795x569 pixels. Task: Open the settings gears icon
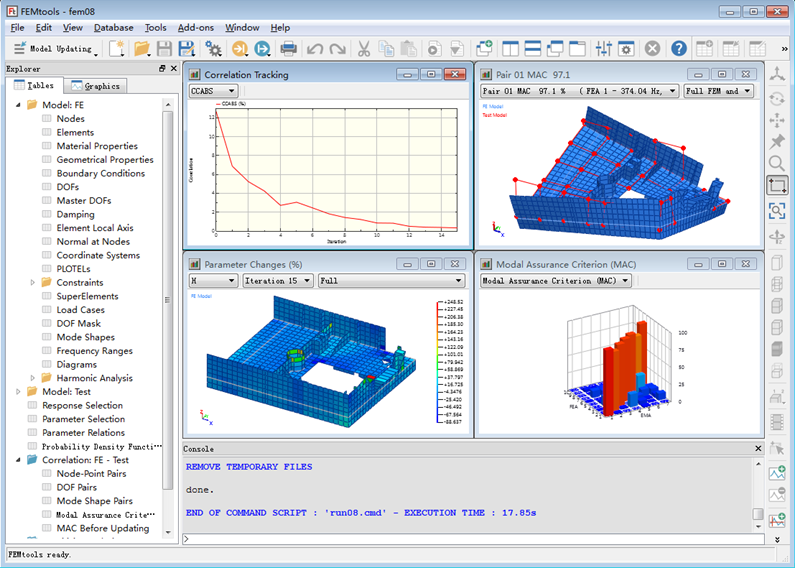click(x=213, y=49)
